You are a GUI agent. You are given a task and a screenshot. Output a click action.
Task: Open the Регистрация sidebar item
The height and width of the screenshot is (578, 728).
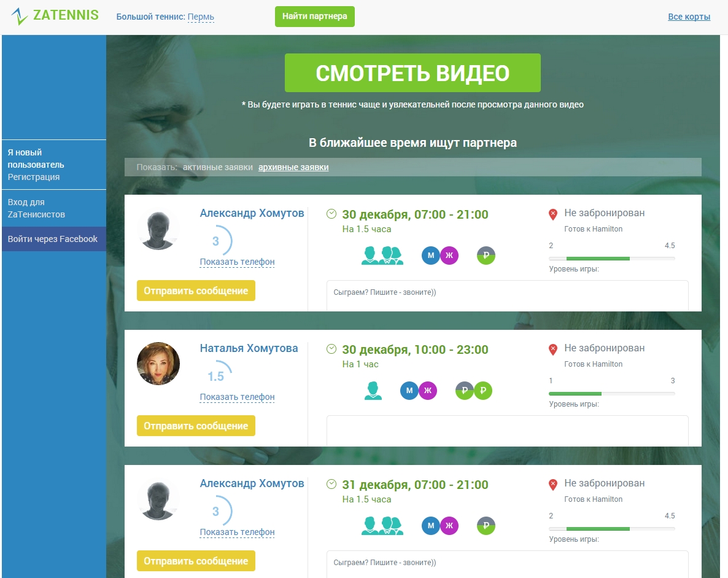[33, 177]
